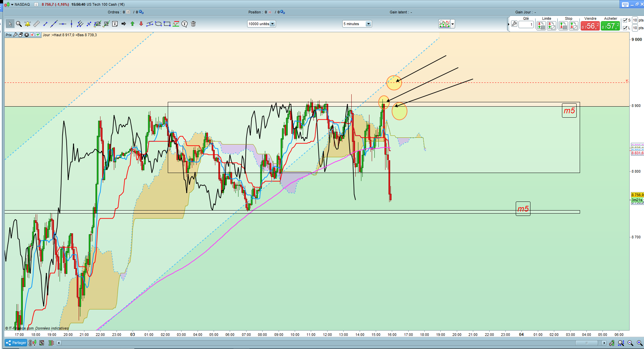This screenshot has height=349, width=644.
Task: Delete objects with the trash can icon
Action: coord(193,24)
